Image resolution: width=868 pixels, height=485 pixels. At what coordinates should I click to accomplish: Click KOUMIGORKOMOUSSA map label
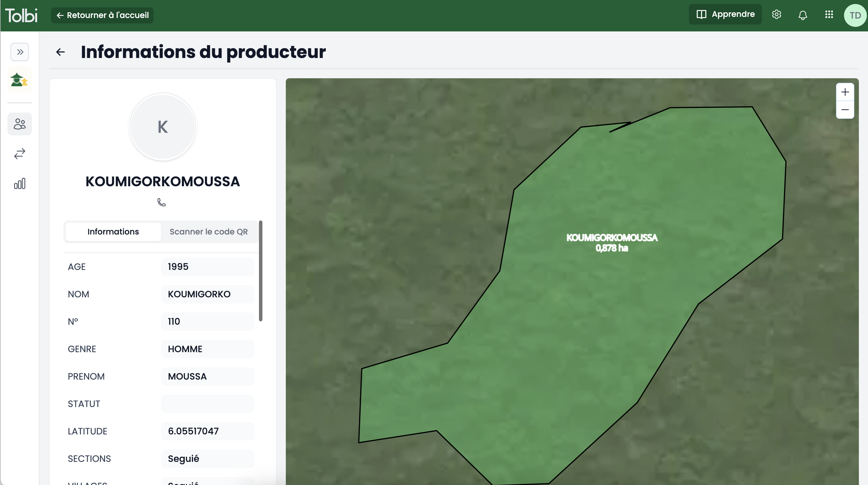(x=612, y=238)
